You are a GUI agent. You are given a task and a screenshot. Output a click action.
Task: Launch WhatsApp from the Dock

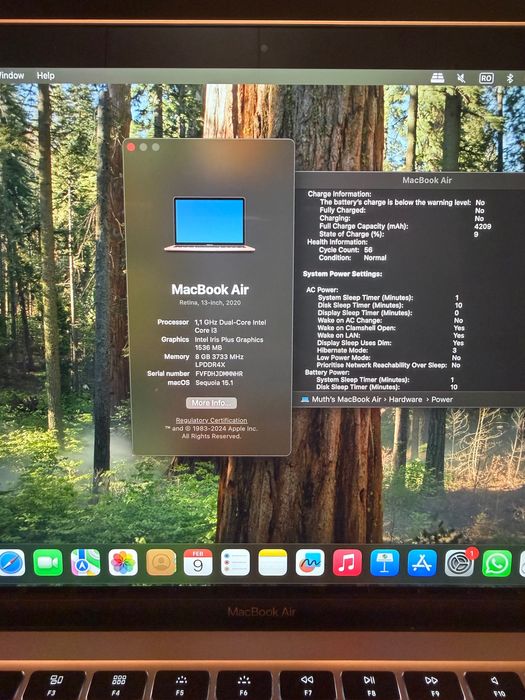click(496, 562)
